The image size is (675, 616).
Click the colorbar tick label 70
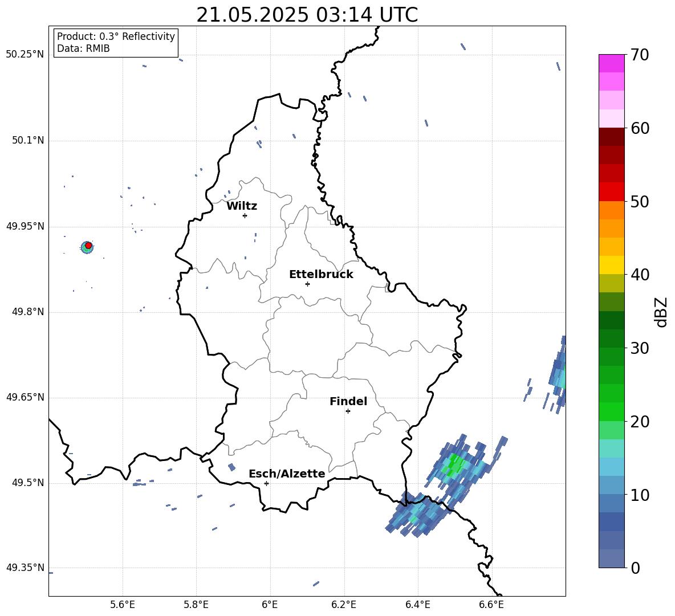tap(640, 55)
